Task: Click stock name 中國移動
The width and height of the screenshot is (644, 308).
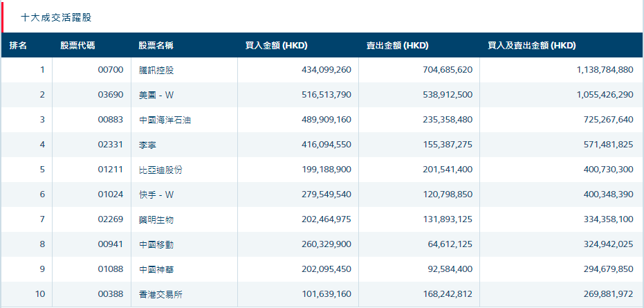Action: click(x=156, y=245)
